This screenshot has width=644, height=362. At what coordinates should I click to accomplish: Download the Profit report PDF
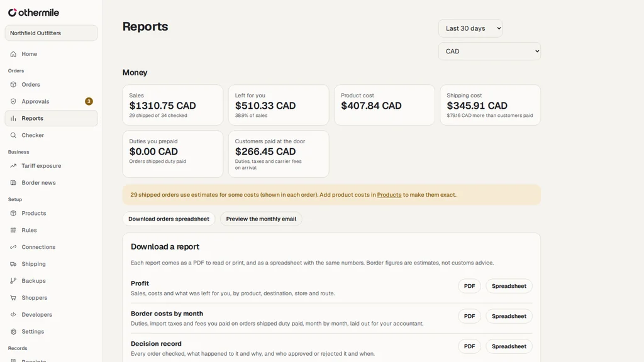click(x=469, y=286)
